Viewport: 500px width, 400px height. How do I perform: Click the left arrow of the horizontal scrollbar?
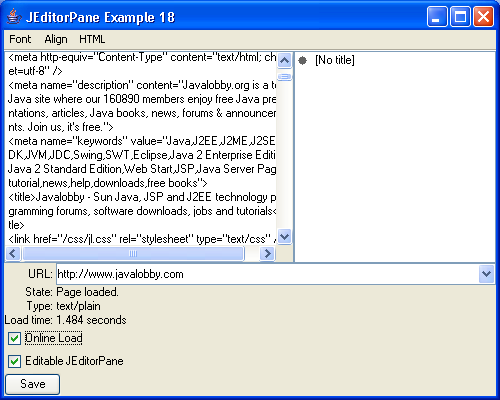point(13,254)
